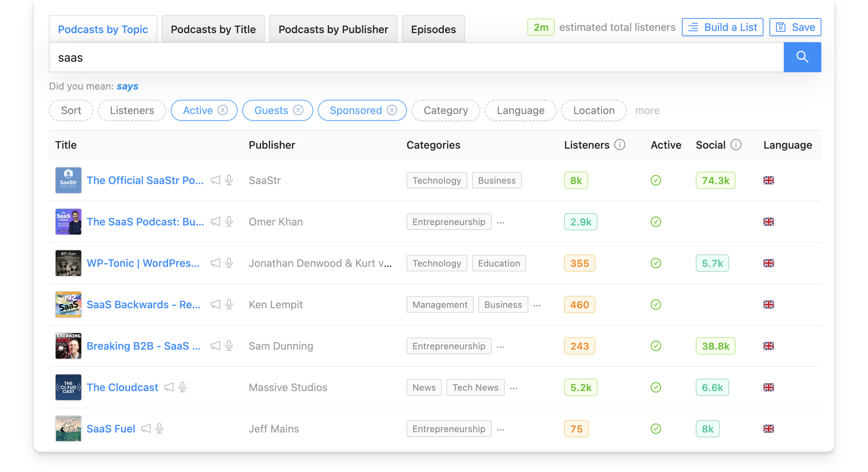Clear the Guests filter

coord(298,110)
